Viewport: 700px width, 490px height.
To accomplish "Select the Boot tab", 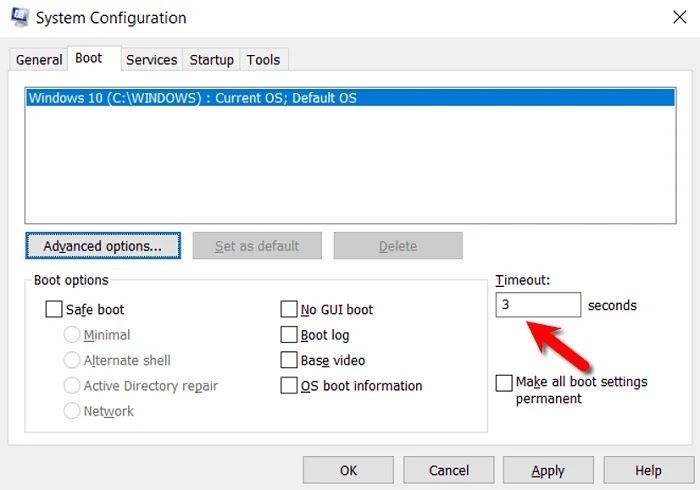I will coord(94,58).
